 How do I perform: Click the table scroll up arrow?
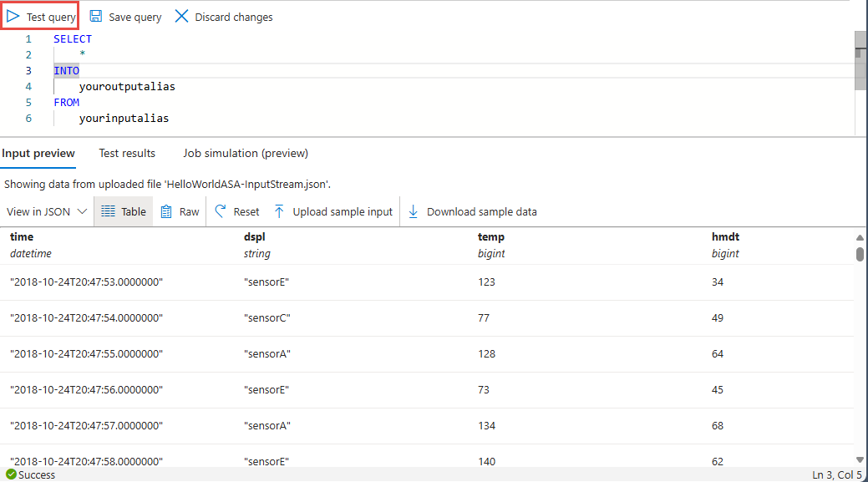(x=860, y=237)
